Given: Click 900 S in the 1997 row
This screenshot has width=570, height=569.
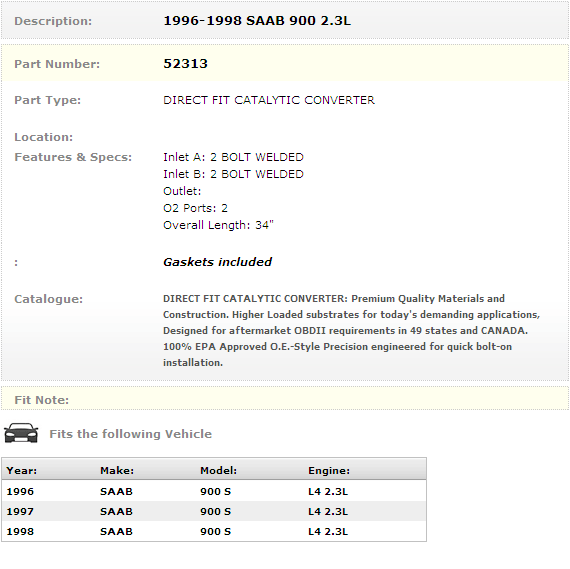Looking at the screenshot, I should click(x=216, y=512).
